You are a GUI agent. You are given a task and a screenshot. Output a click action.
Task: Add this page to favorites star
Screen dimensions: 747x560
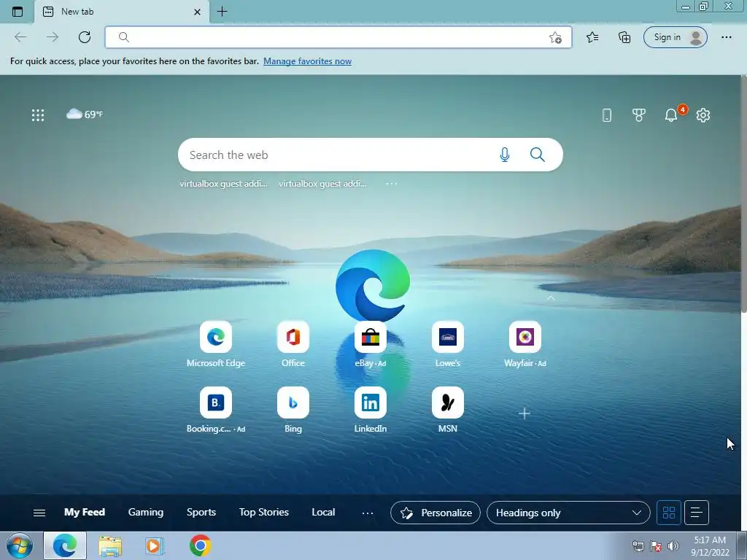[555, 38]
